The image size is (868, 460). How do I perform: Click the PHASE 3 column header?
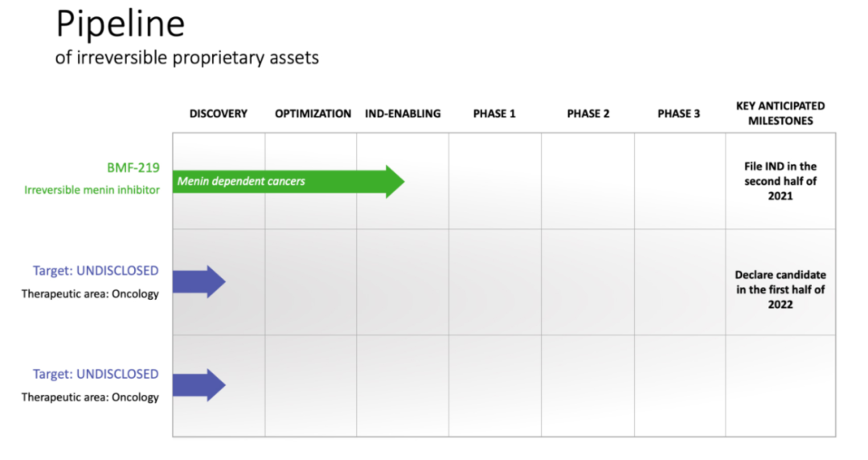679,113
